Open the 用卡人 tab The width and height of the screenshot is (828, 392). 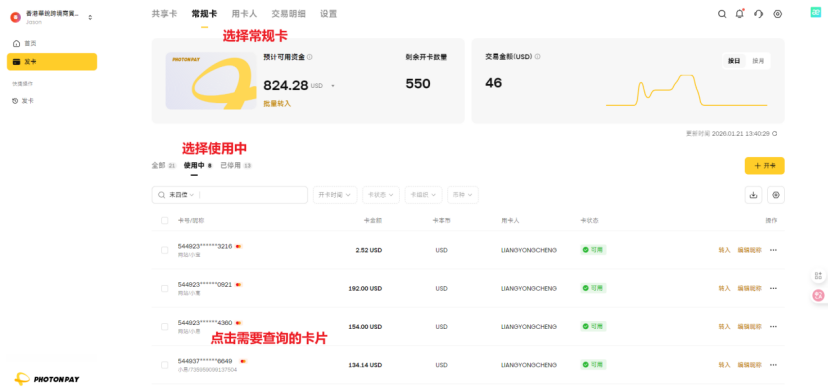click(244, 14)
